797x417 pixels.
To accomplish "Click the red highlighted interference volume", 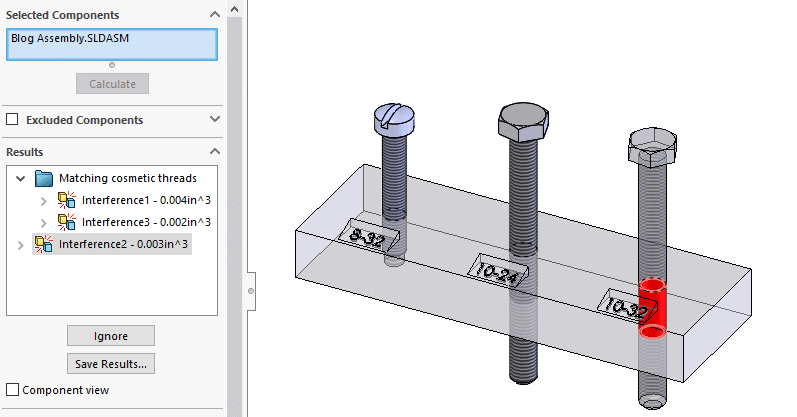I will (x=652, y=309).
